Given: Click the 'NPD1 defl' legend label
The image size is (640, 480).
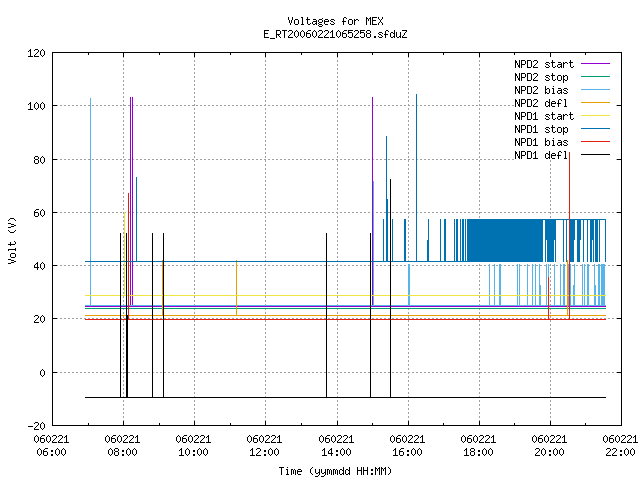Looking at the screenshot, I should click(x=541, y=156).
